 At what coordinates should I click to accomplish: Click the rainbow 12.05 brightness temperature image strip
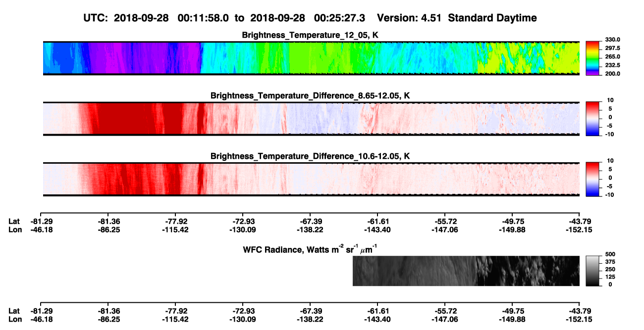311,58
